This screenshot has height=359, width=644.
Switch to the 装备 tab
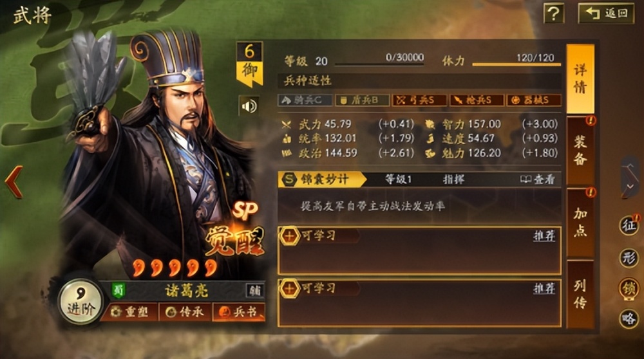tap(580, 150)
